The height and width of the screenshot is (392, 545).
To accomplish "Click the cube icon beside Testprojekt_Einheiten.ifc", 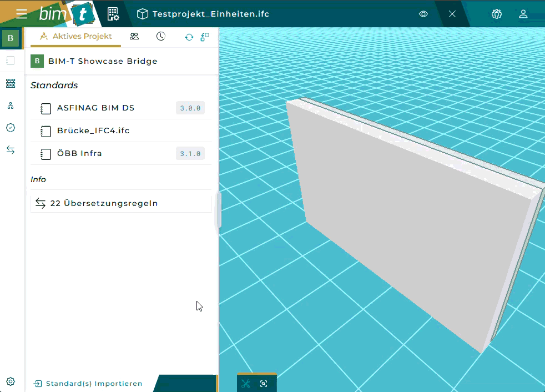I will 142,14.
